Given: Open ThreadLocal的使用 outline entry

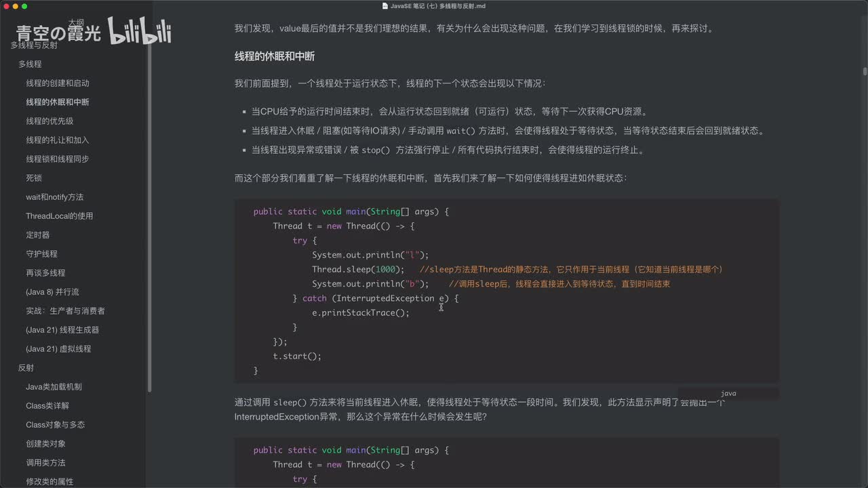Looking at the screenshot, I should coord(60,216).
